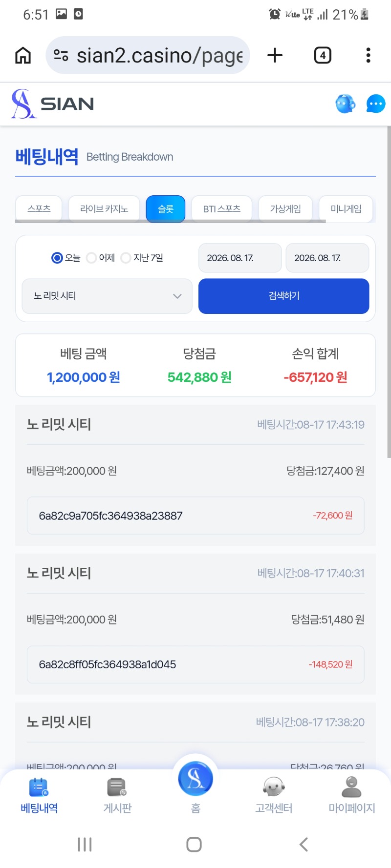Switch to the BTI 스포츠 tab
Viewport: 391px width, 868px height.
point(222,209)
